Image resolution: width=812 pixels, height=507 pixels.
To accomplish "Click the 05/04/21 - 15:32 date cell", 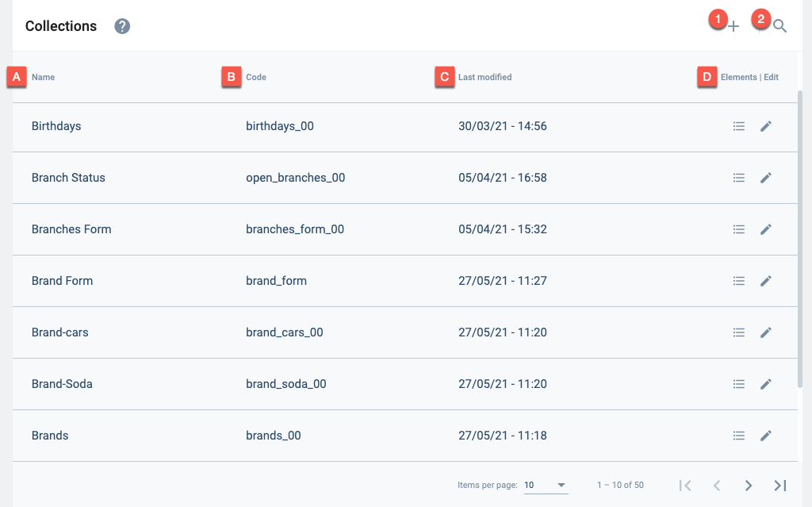I will [502, 229].
